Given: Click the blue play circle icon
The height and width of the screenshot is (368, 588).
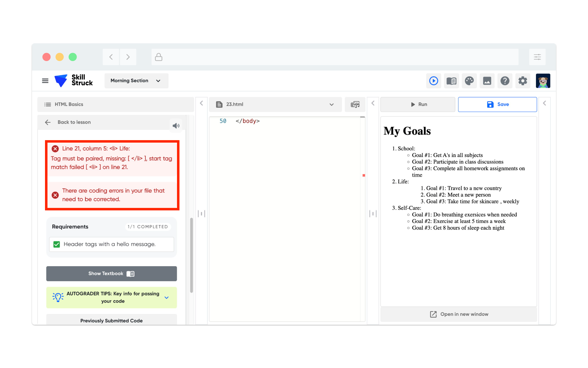Looking at the screenshot, I should pyautogui.click(x=433, y=81).
